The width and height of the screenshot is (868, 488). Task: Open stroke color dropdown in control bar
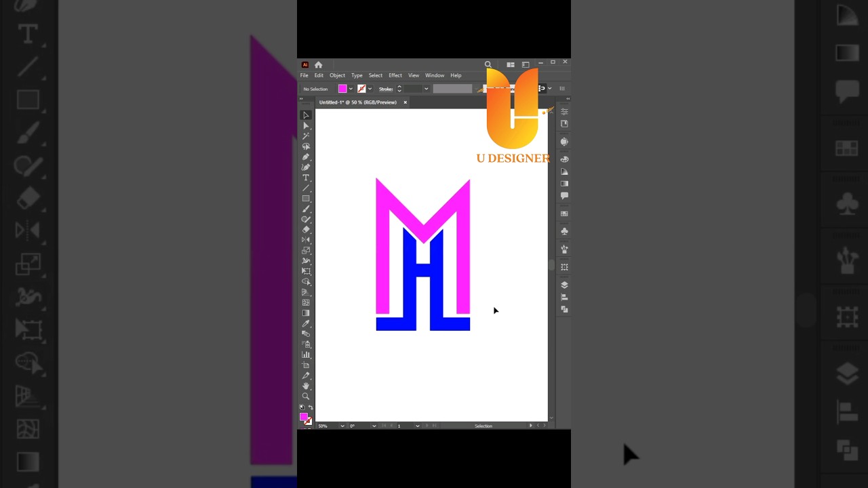tap(370, 89)
